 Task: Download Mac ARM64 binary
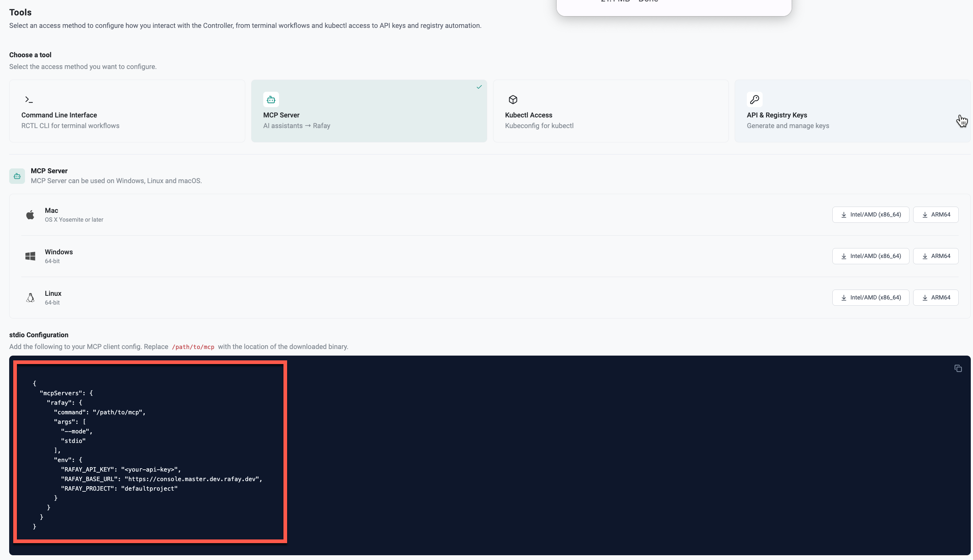(x=936, y=215)
